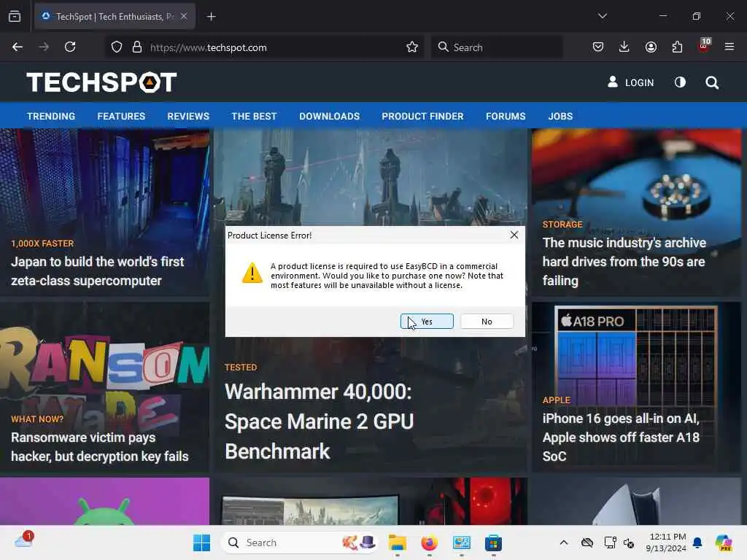
Task: Open Copilot preview from the taskbar
Action: (724, 542)
